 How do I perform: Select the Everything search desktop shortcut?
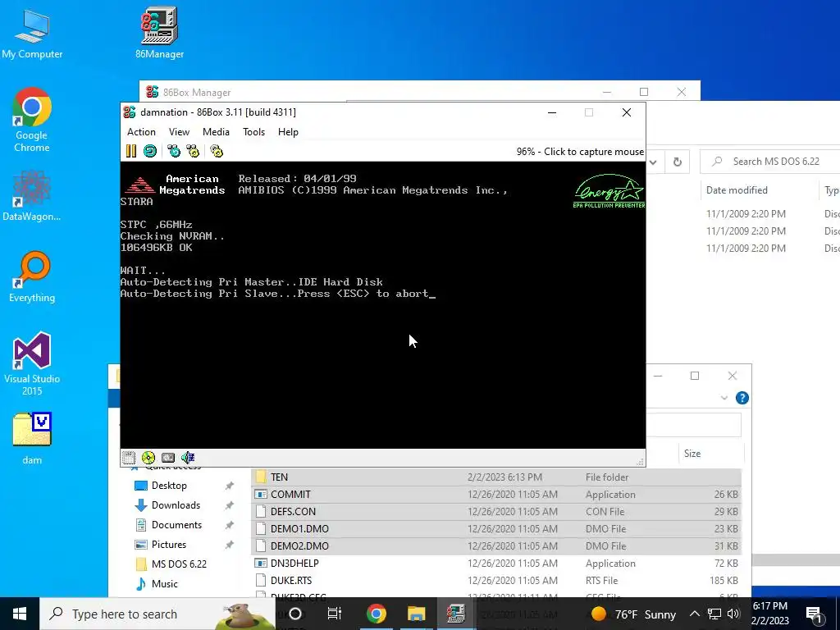[x=32, y=277]
